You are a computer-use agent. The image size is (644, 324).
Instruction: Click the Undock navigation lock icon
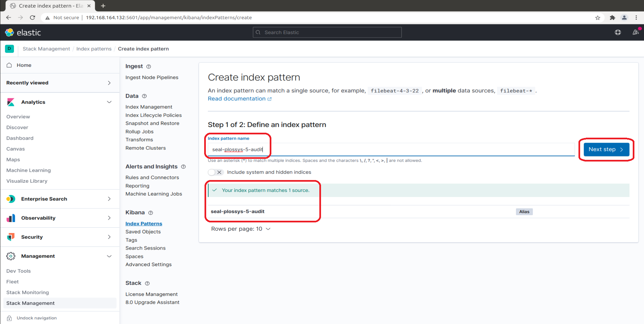pyautogui.click(x=10, y=318)
